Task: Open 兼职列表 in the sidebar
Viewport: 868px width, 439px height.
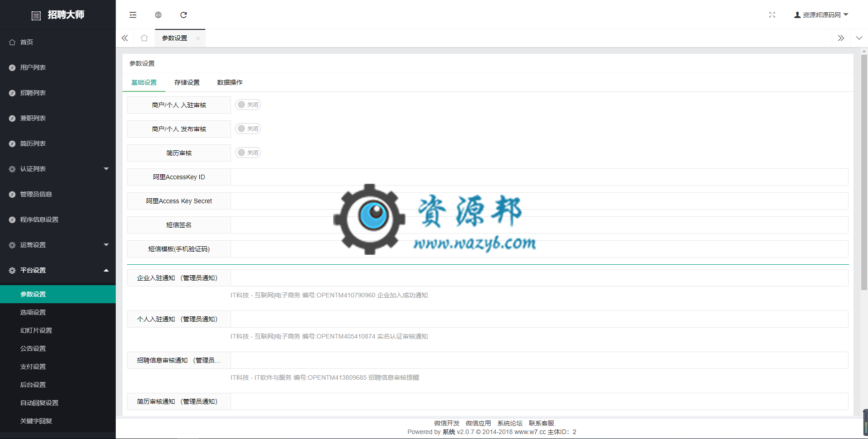Action: point(58,118)
